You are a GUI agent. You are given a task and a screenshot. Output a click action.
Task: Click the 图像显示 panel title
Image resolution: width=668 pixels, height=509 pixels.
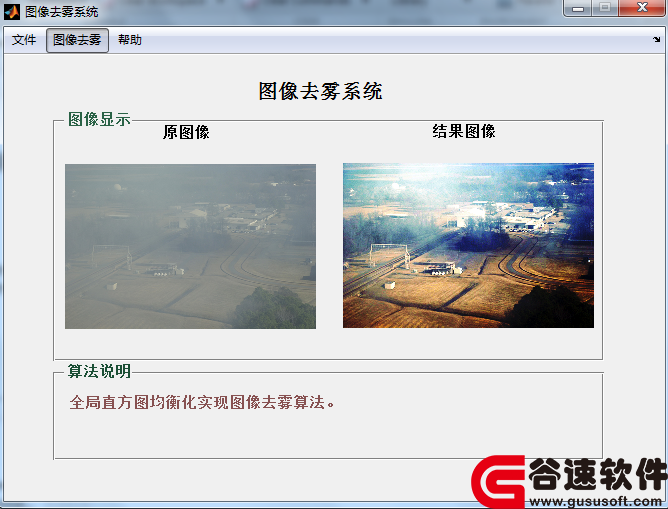[99, 119]
